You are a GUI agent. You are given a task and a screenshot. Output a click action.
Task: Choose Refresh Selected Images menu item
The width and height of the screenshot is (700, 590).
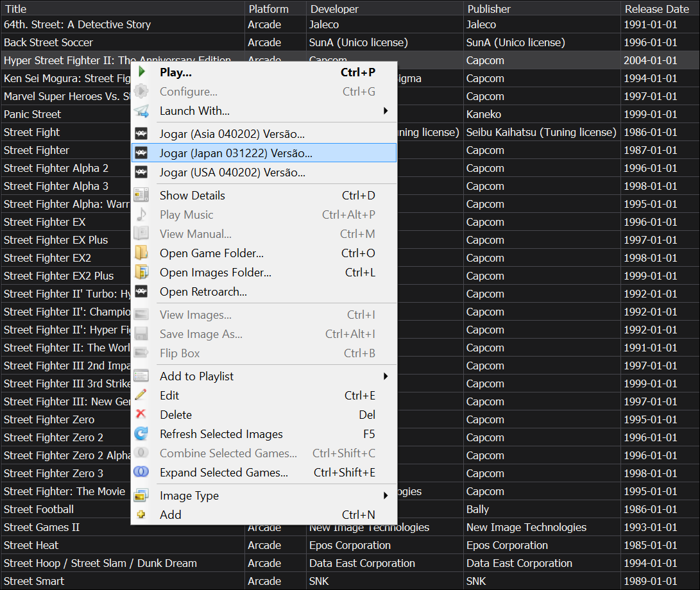[x=264, y=434]
